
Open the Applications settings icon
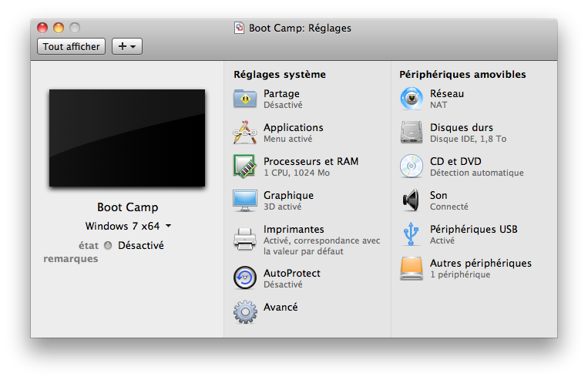245,133
